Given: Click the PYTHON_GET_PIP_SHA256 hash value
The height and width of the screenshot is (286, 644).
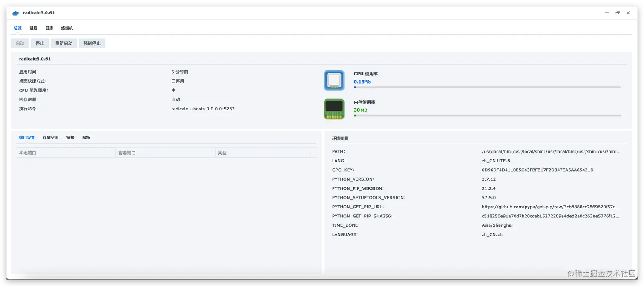Looking at the screenshot, I should 550,216.
